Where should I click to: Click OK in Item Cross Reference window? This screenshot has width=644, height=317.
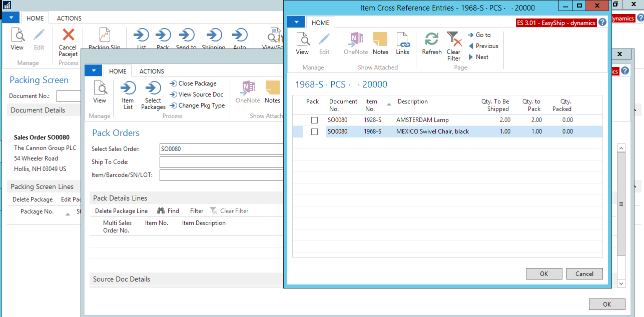(544, 273)
